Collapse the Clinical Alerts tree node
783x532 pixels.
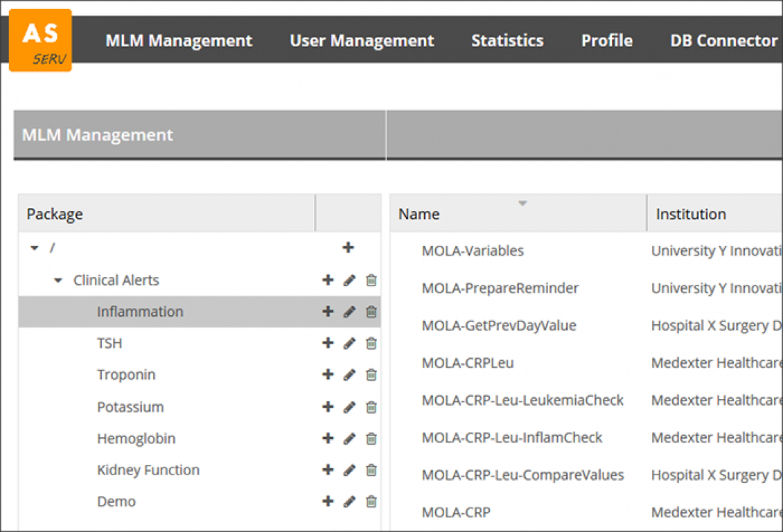point(58,281)
